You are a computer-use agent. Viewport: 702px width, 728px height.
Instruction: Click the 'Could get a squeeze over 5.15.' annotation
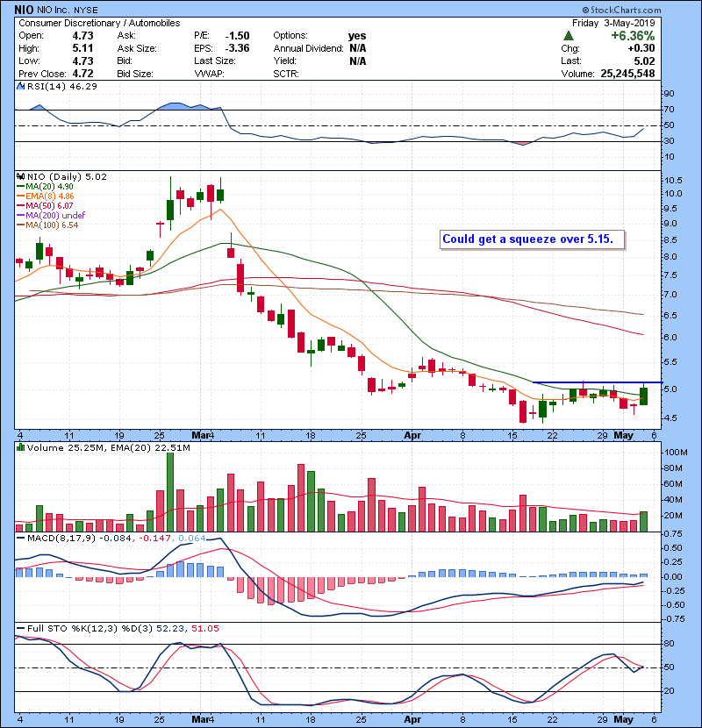point(527,239)
